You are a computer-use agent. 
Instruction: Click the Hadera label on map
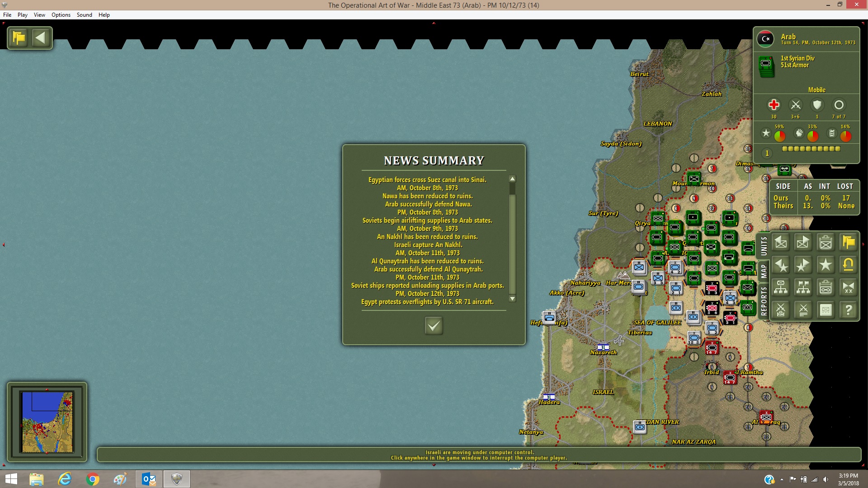[549, 402]
